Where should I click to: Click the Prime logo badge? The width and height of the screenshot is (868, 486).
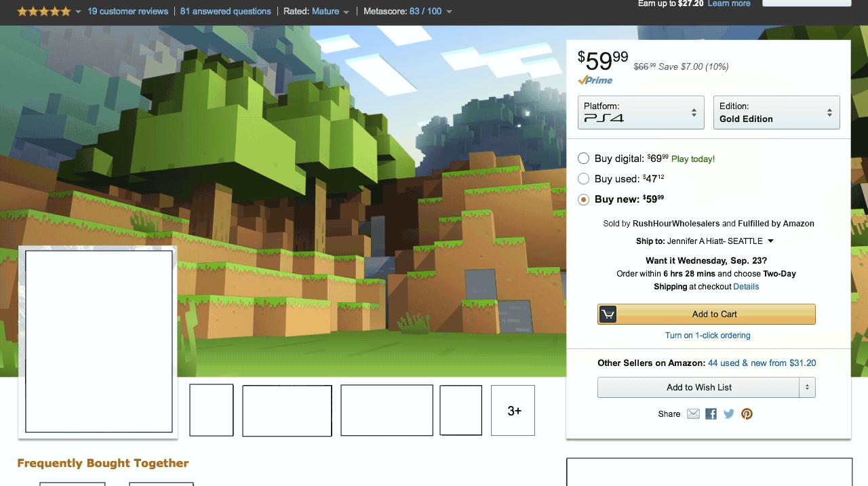(x=595, y=80)
